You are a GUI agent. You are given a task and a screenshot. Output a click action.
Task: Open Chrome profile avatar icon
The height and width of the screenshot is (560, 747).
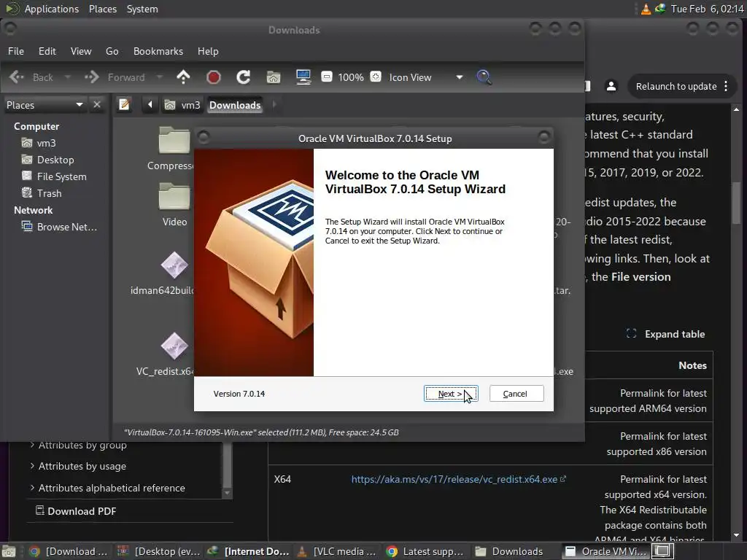click(611, 86)
